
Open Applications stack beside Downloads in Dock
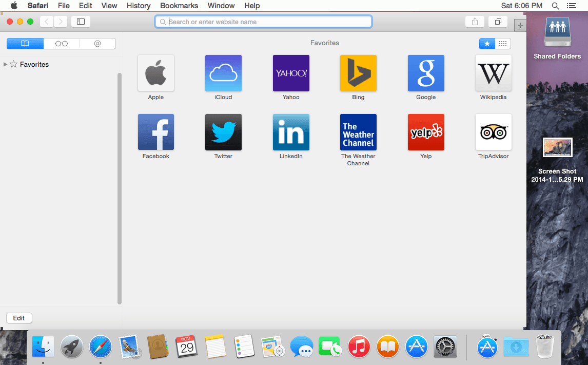coord(487,346)
